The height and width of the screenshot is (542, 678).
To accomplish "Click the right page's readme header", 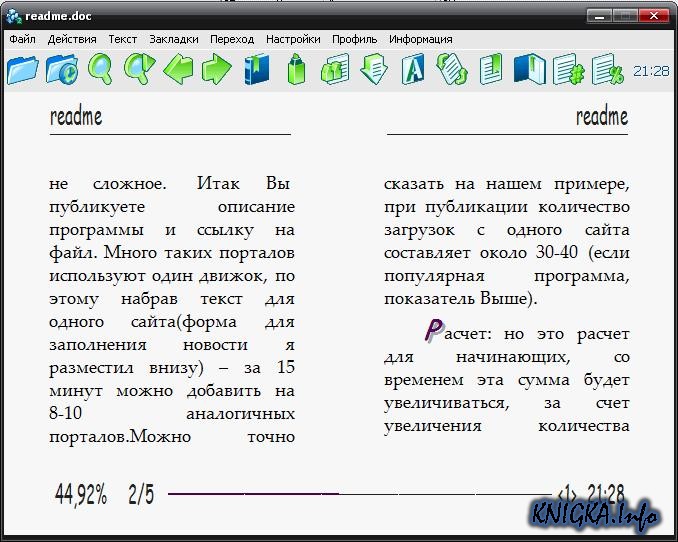I will [602, 116].
